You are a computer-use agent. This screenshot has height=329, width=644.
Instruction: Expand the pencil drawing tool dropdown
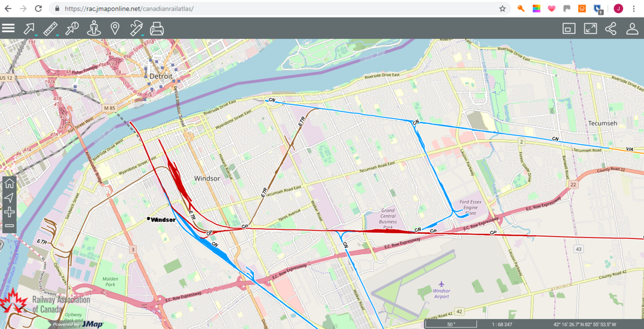pyautogui.click(x=136, y=29)
